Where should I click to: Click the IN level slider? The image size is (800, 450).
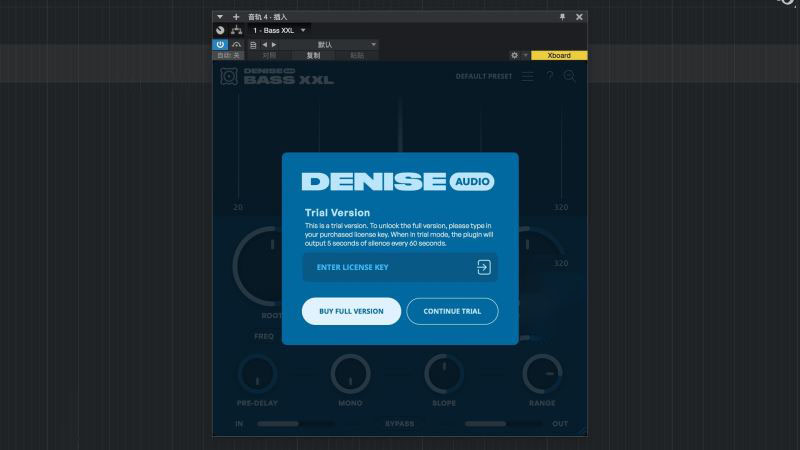296,423
